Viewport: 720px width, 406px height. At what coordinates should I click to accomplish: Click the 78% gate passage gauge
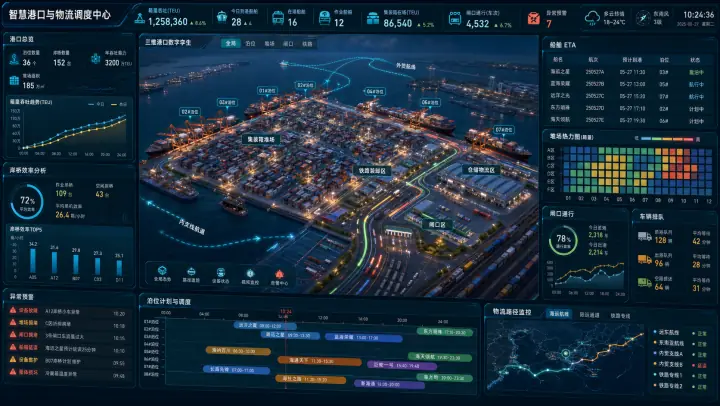(x=563, y=241)
